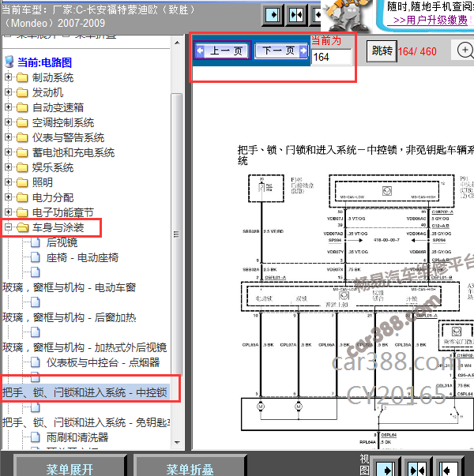Select 把手、锁、闩锁和进入系统 - 中控锁 entry
Viewport: 474px width, 476px height.
click(85, 392)
